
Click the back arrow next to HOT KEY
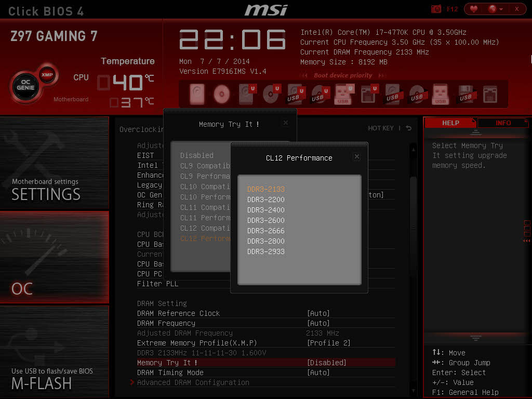[408, 128]
